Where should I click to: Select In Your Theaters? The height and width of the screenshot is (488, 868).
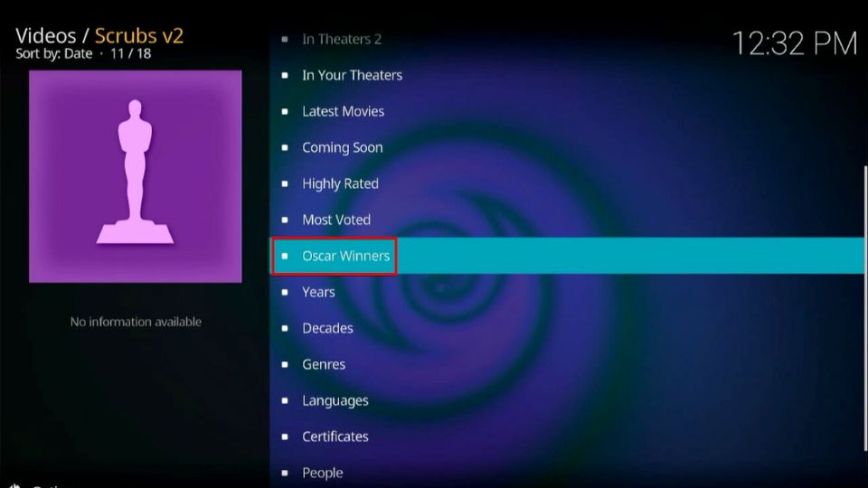click(x=568, y=75)
